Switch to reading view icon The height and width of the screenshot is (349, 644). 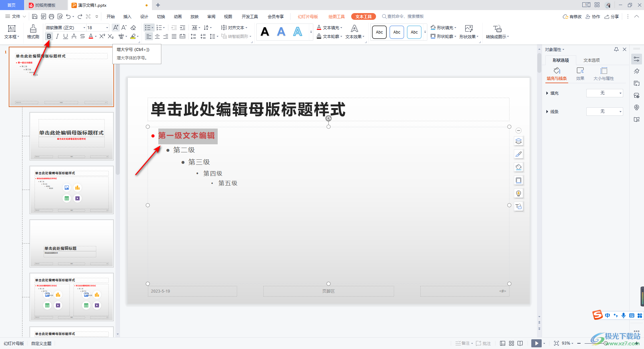(x=520, y=343)
